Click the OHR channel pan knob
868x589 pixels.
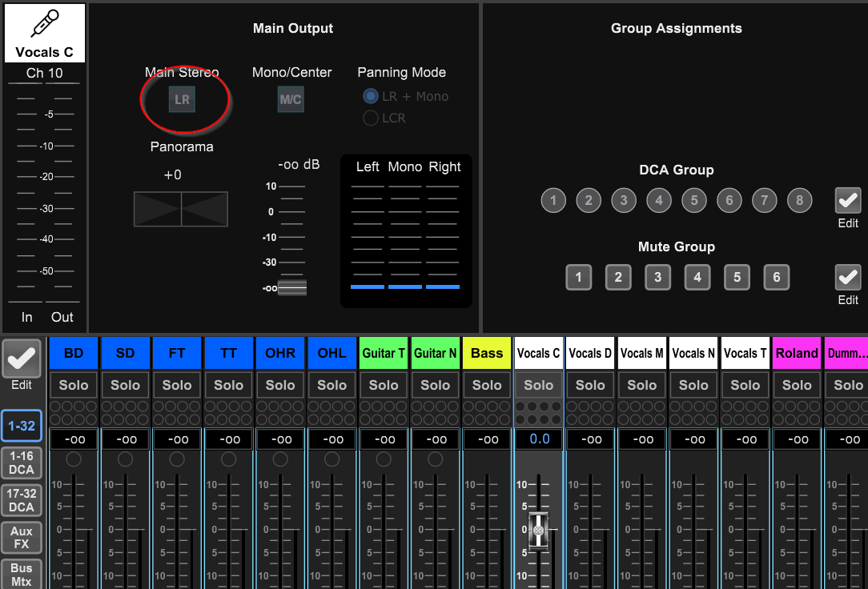(280, 459)
